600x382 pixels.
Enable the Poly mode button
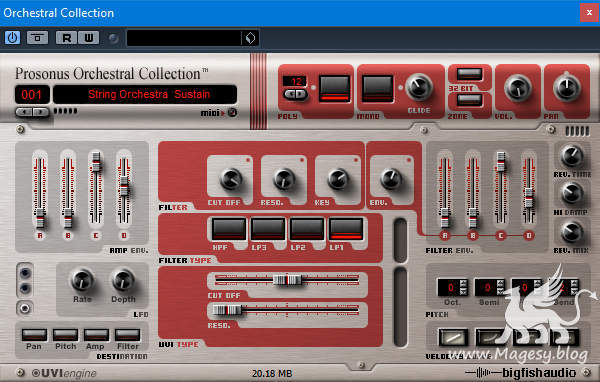click(334, 89)
